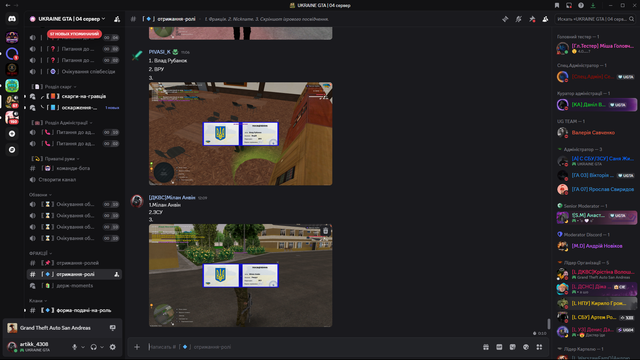Open the blue ring server icon
The height and width of the screenshot is (360, 640).
point(12,53)
